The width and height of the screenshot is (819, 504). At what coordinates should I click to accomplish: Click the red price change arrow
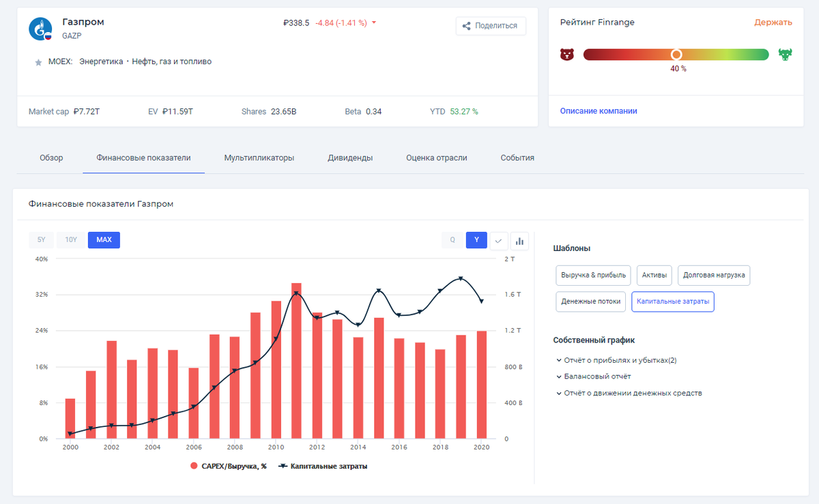[x=374, y=23]
